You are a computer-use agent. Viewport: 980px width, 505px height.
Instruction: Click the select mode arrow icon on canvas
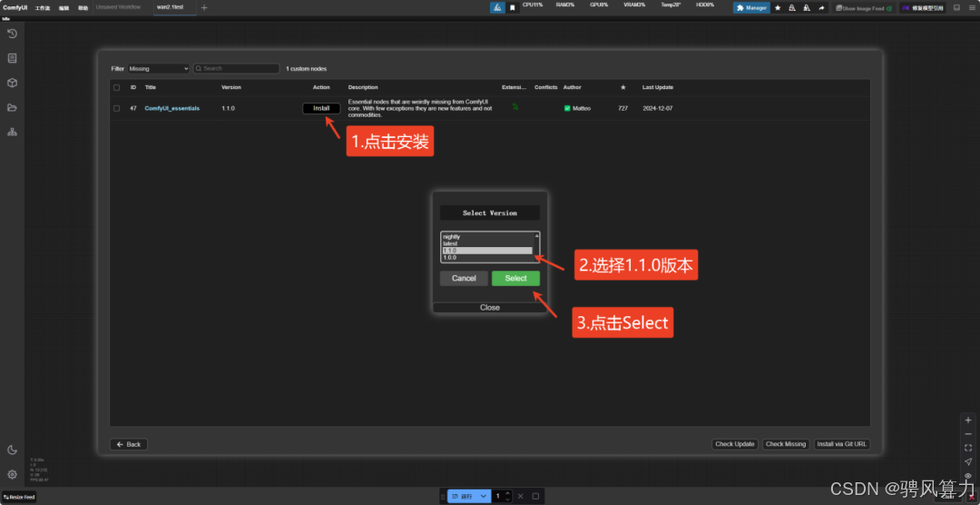tap(968, 461)
